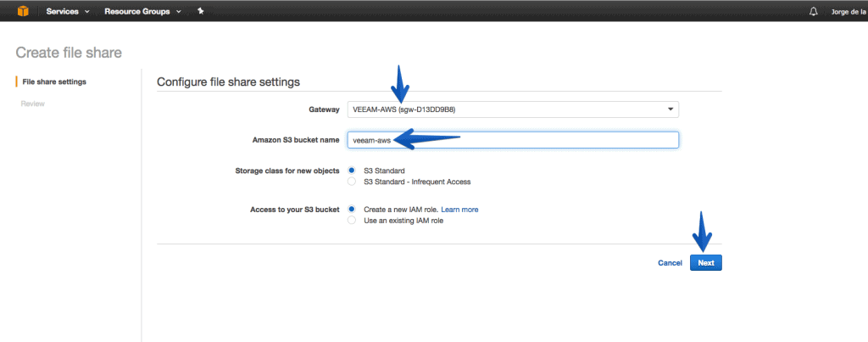Click the pin shortcuts star icon
This screenshot has height=342, width=868.
pos(200,11)
